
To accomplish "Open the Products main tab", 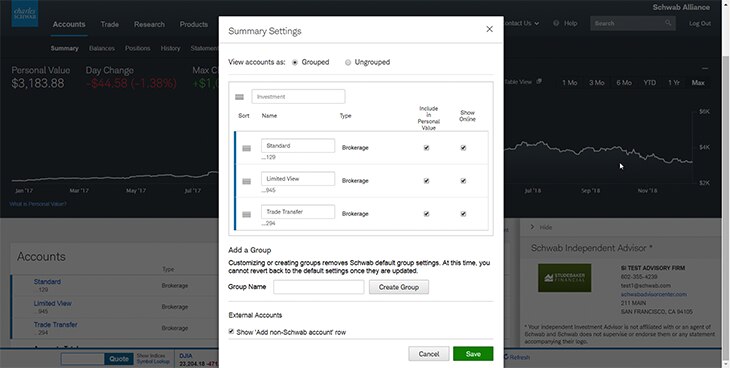I will [194, 24].
